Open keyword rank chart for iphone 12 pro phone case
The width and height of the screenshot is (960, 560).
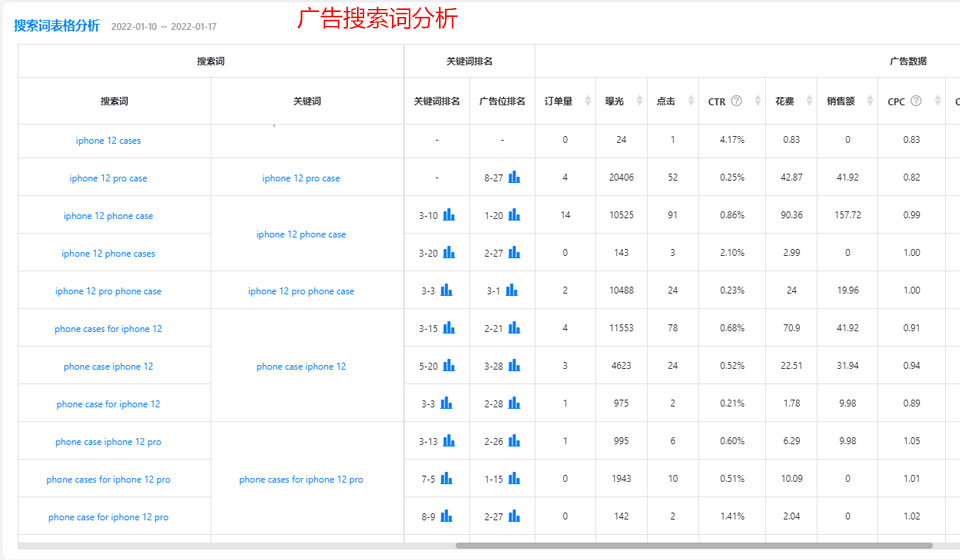[446, 290]
